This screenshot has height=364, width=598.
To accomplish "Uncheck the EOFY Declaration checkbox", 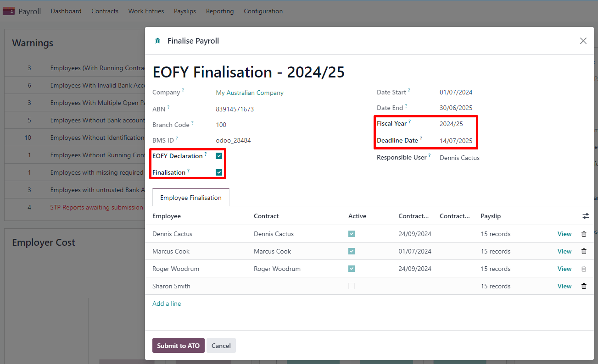I will pos(219,155).
